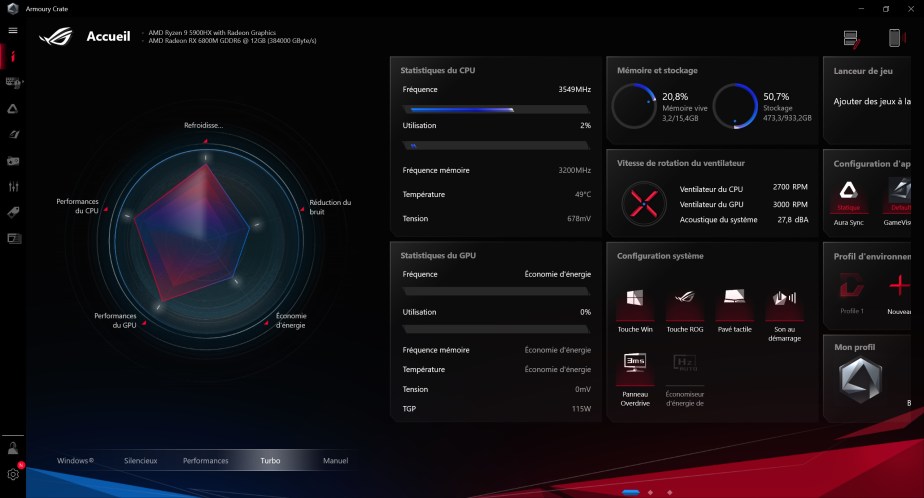Go to the second dashboard page dot
The image size is (924, 498).
point(651,492)
